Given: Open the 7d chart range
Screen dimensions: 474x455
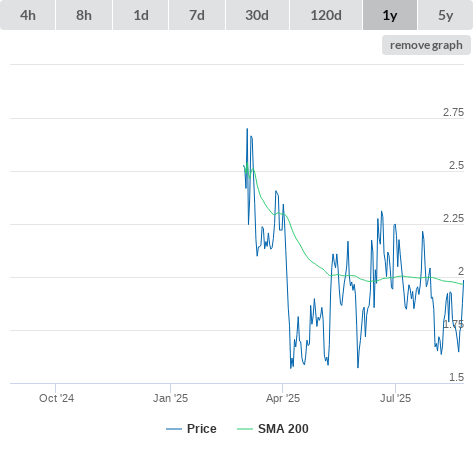Looking at the screenshot, I should pyautogui.click(x=197, y=15).
